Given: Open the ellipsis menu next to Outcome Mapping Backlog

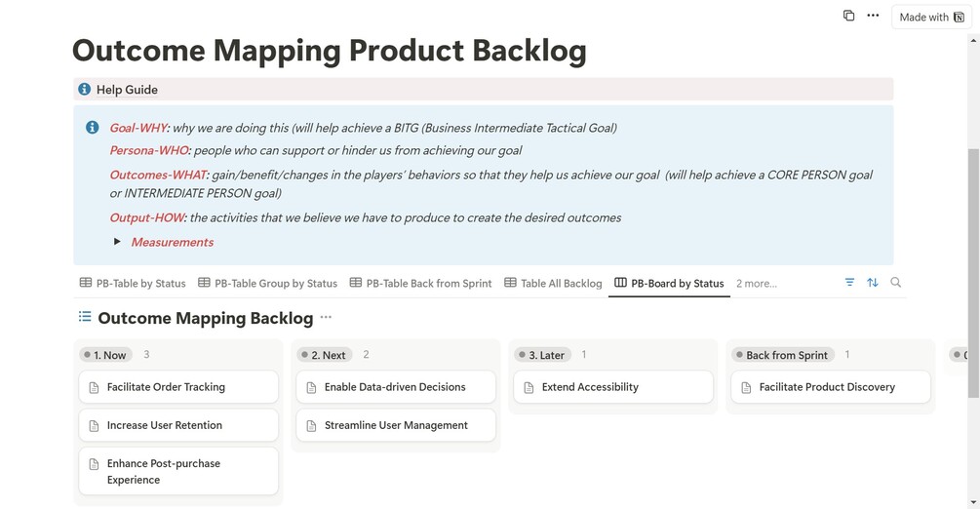Looking at the screenshot, I should point(326,318).
